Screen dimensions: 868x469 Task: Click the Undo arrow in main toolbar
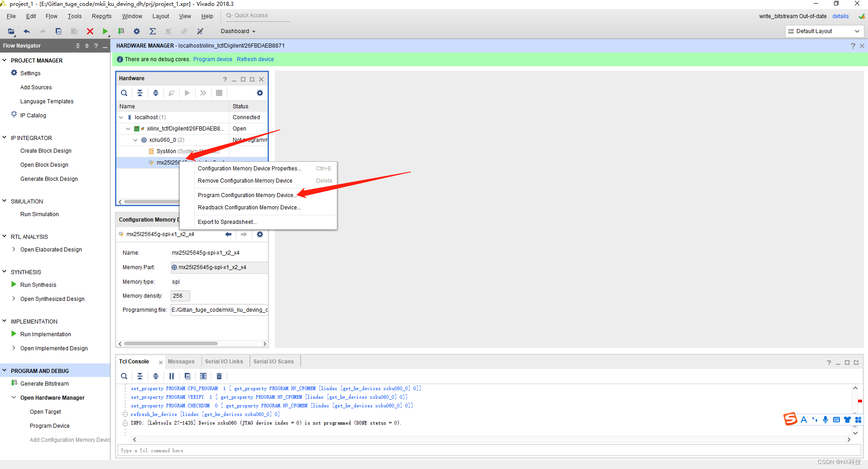tap(27, 31)
